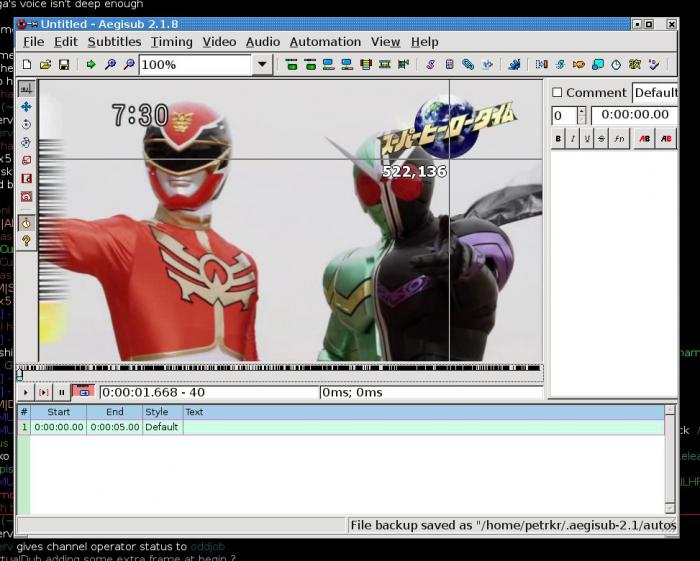This screenshot has height=561, width=700.
Task: Select the vector Clip tool
Action: click(26, 196)
